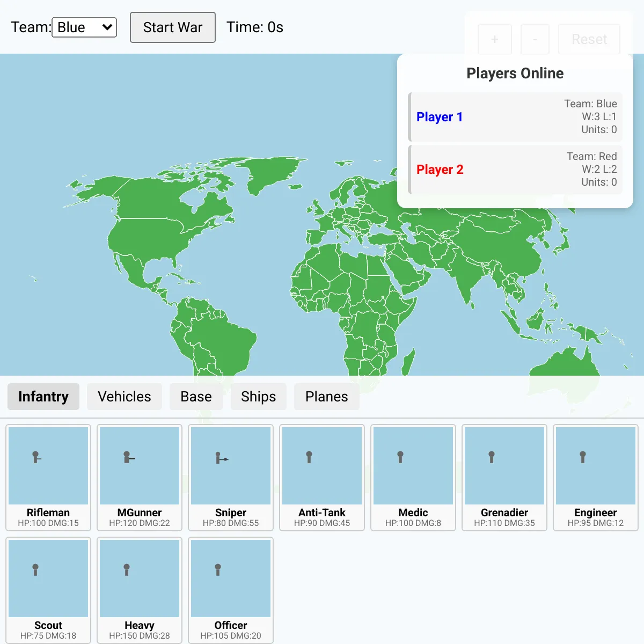Select the Anti-Tank unit card
The height and width of the screenshot is (644, 644).
(x=322, y=478)
